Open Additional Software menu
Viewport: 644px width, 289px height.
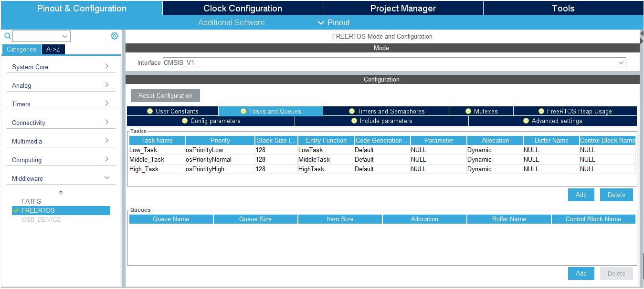(x=232, y=22)
